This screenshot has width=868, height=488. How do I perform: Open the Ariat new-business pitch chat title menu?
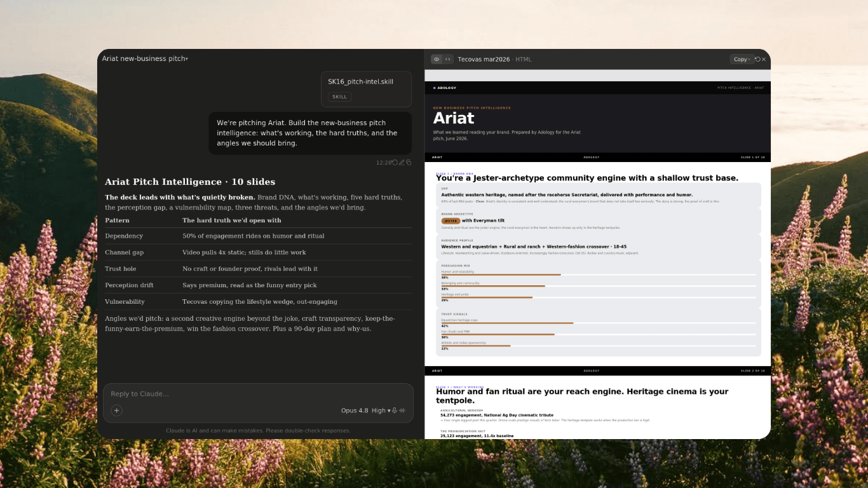pyautogui.click(x=145, y=58)
